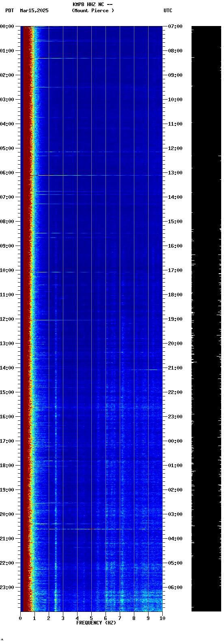Click the 15:00 PDT time label on the left axis
Viewport: 224px width, 644px height.
(x=7, y=392)
